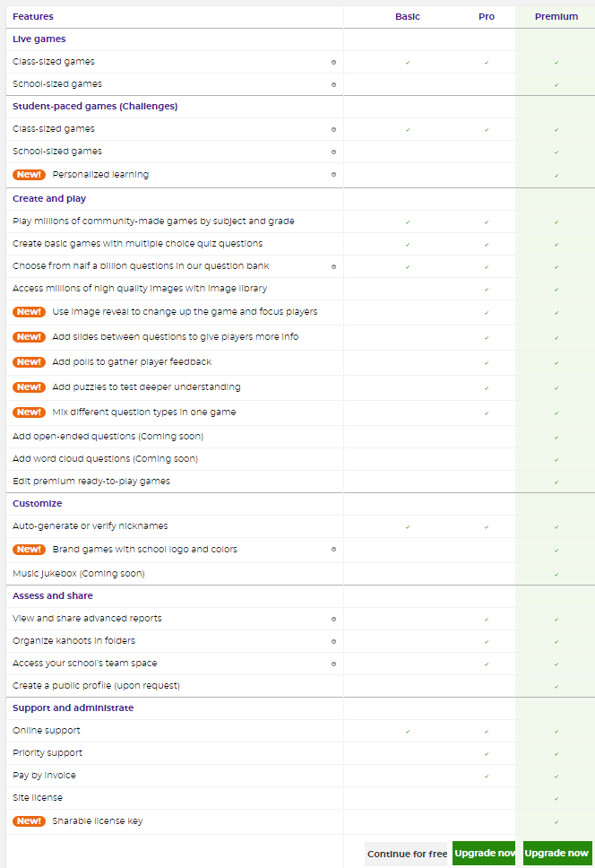Click Online support row label

click(47, 731)
